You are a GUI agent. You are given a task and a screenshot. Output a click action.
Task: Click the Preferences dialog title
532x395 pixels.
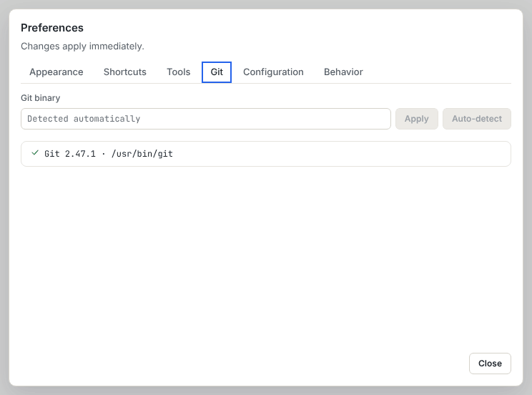pos(52,28)
